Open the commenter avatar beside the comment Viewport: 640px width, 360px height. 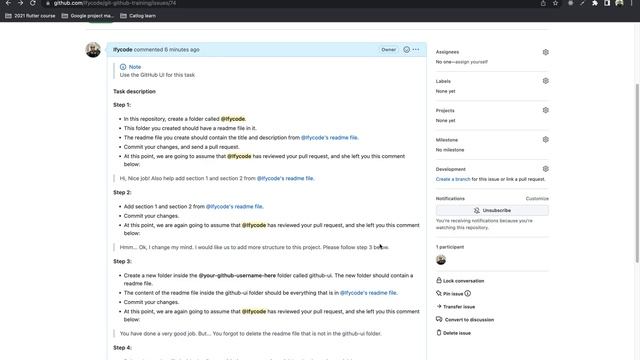(93, 50)
